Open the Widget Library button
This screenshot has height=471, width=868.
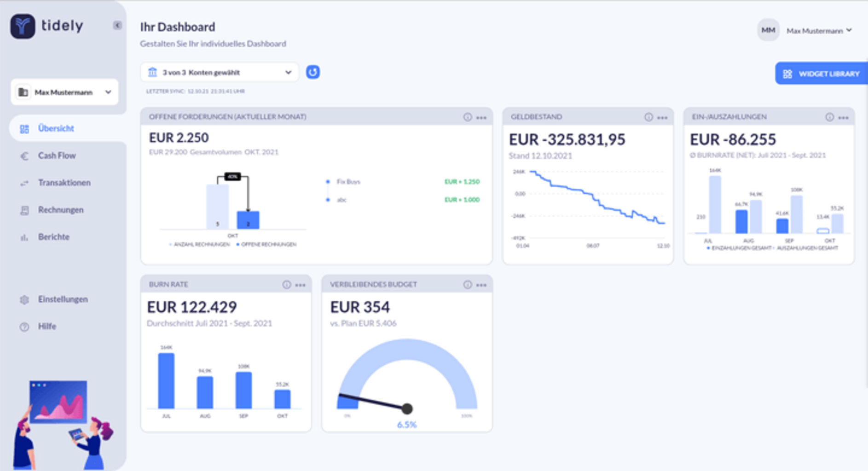pos(822,74)
